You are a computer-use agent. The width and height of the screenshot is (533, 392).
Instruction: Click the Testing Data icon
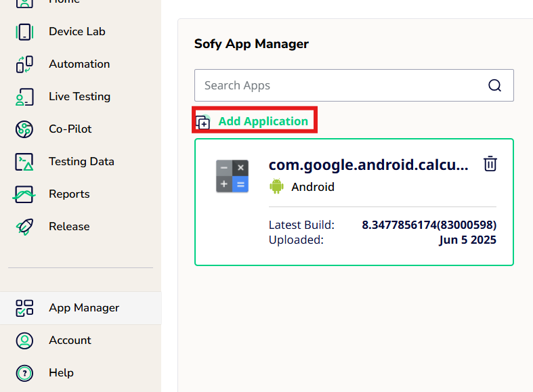(24, 162)
